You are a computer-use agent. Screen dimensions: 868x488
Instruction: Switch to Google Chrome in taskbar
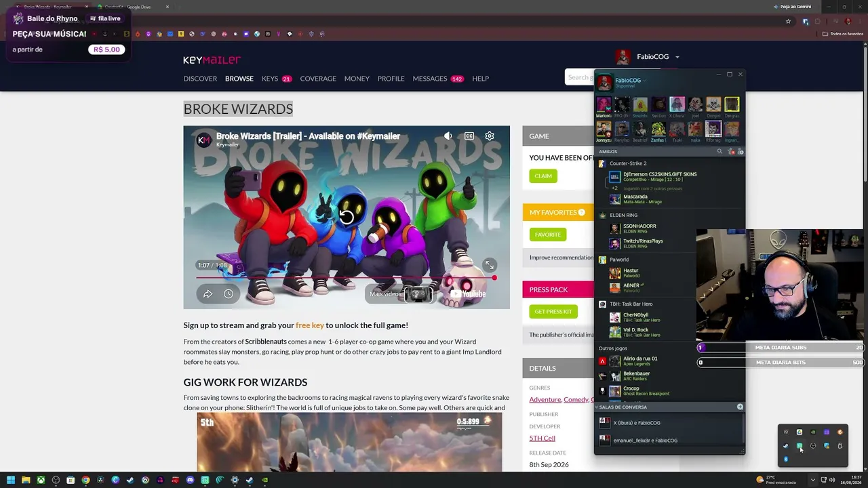(85, 480)
